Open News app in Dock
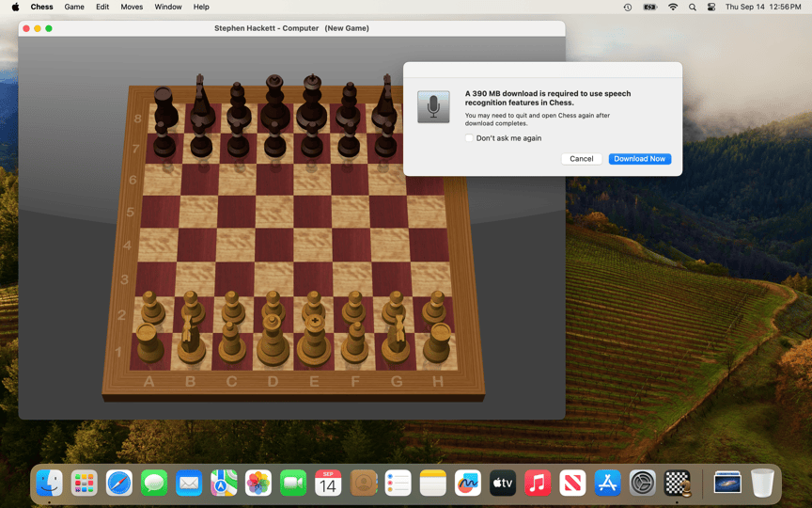The height and width of the screenshot is (508, 812). click(572, 484)
